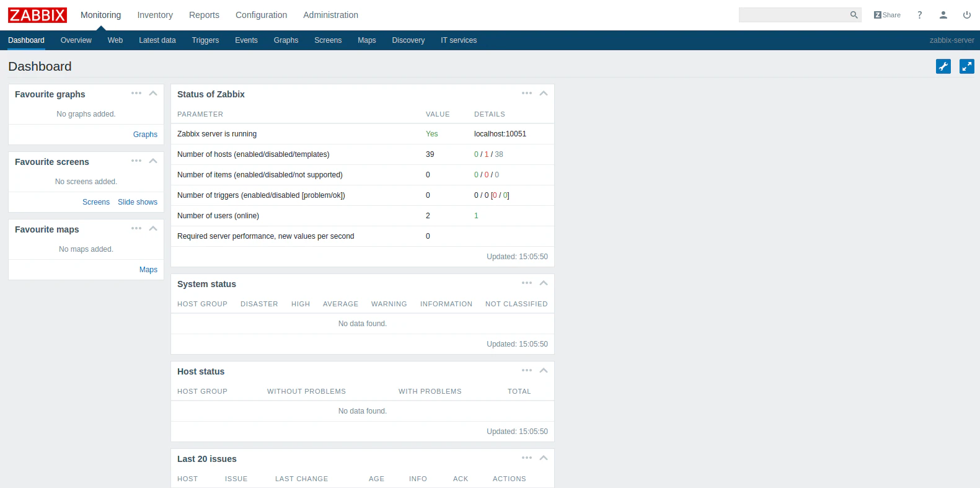Open the System status three-dot menu
Screen dimensions: 980x488
point(527,283)
